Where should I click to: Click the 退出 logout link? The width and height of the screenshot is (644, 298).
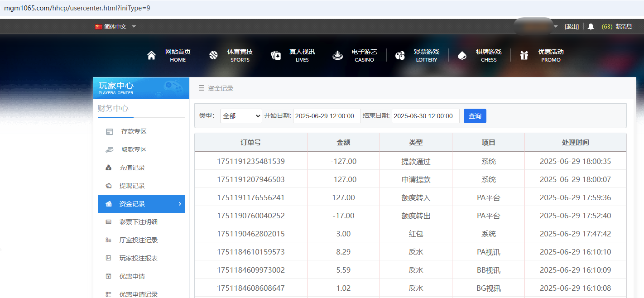572,27
